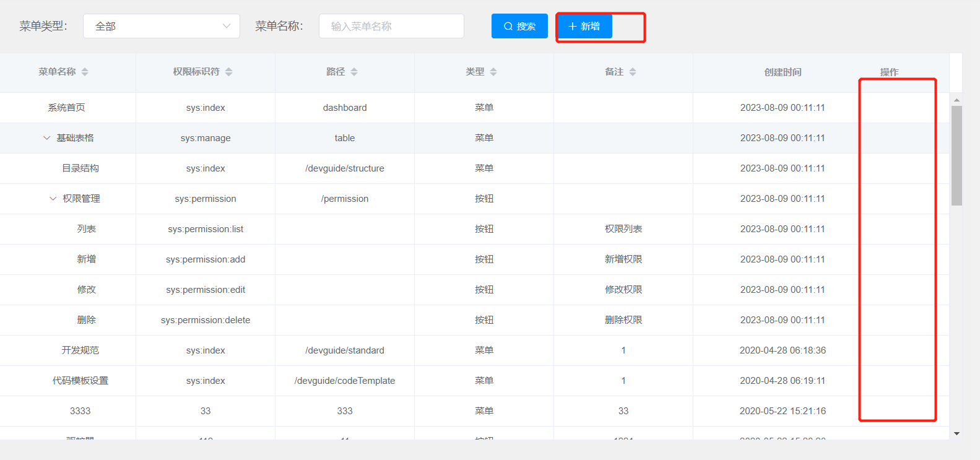Click the 新增权限 remark cell

tap(623, 259)
